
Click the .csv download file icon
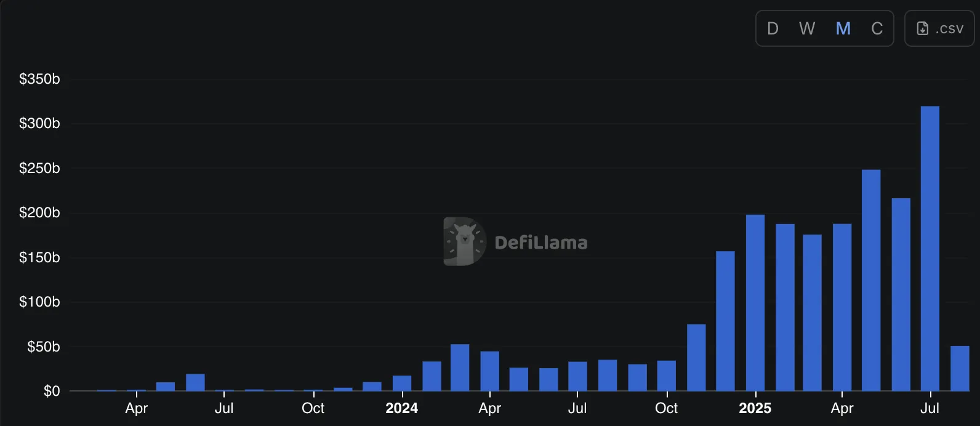coord(922,28)
